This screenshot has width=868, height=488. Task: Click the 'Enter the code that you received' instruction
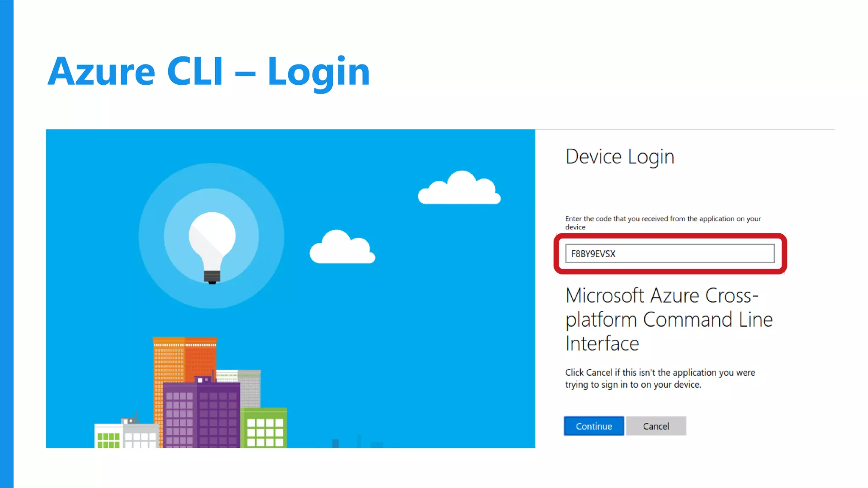pos(663,222)
